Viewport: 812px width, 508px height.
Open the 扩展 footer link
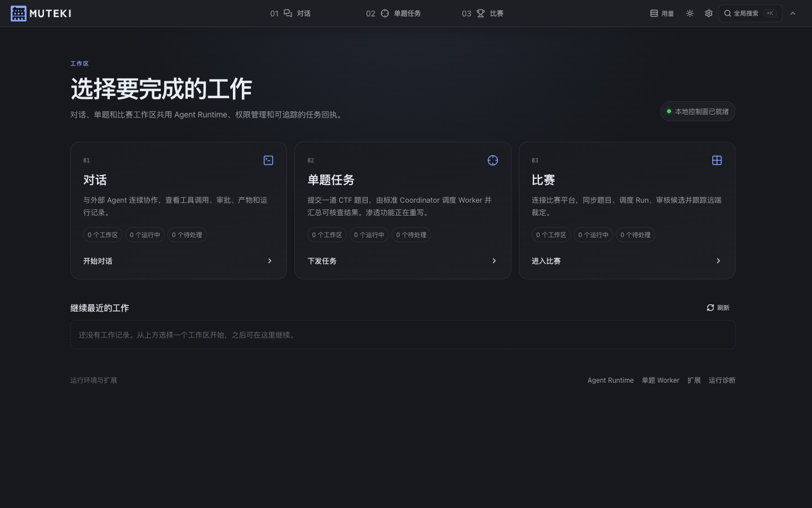tap(694, 380)
